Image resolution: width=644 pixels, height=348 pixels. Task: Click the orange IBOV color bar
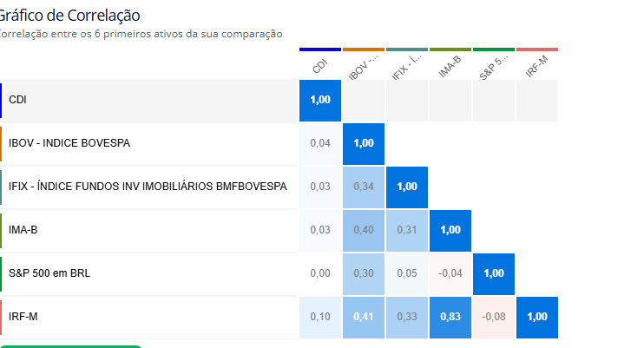364,49
